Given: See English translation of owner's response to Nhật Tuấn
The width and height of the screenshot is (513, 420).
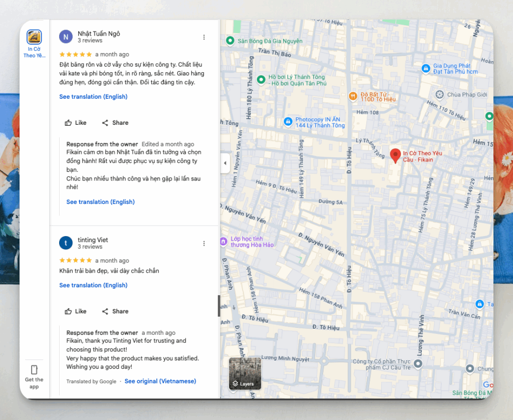Looking at the screenshot, I should (100, 202).
